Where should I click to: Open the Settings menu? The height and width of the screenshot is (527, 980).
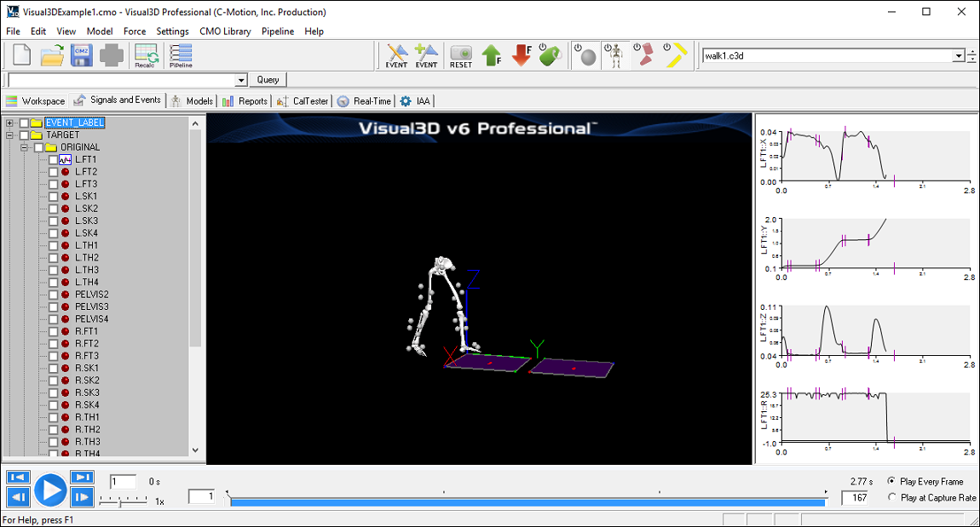click(172, 32)
